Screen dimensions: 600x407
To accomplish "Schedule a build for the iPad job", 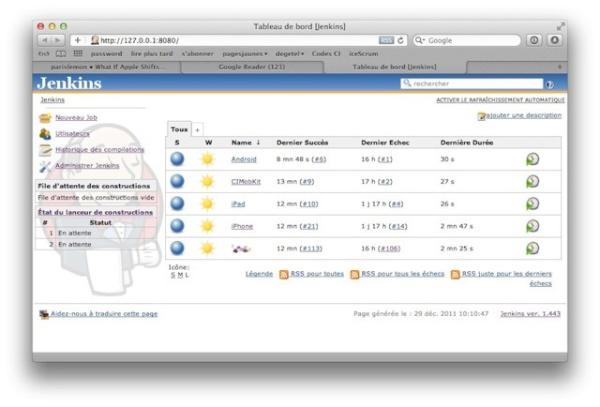I will (533, 204).
